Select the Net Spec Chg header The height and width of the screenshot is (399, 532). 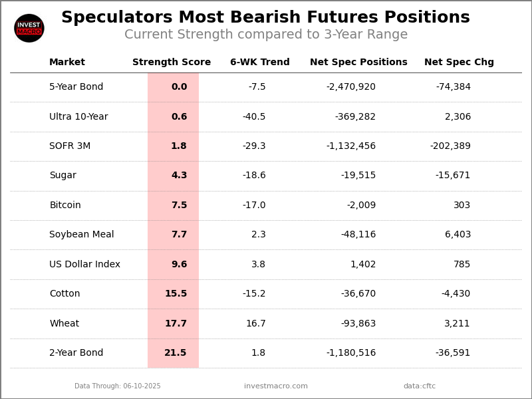click(x=459, y=63)
